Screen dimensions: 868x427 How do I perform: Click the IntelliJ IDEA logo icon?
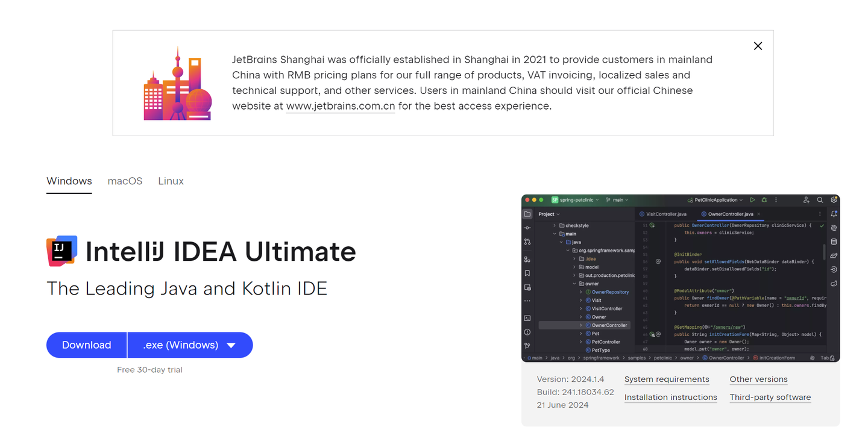(61, 251)
